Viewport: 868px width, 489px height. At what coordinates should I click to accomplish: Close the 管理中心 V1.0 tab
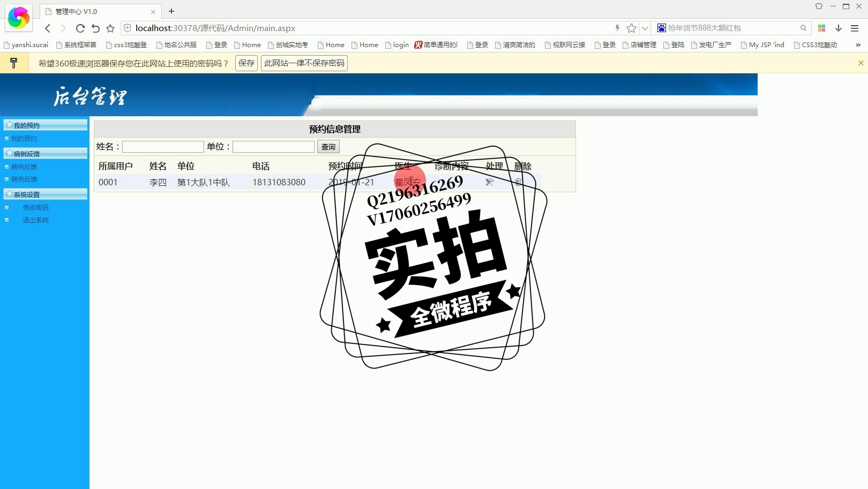(x=153, y=12)
